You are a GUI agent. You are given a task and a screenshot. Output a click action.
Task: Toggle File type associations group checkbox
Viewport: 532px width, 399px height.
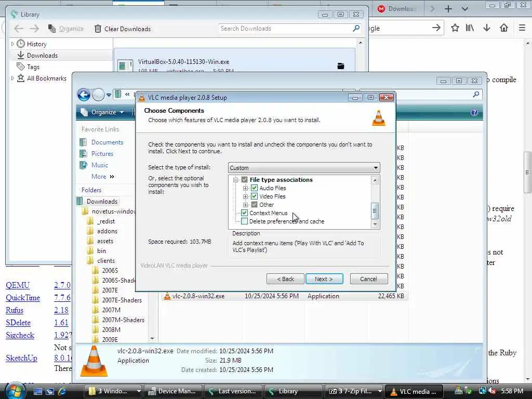[x=244, y=180]
